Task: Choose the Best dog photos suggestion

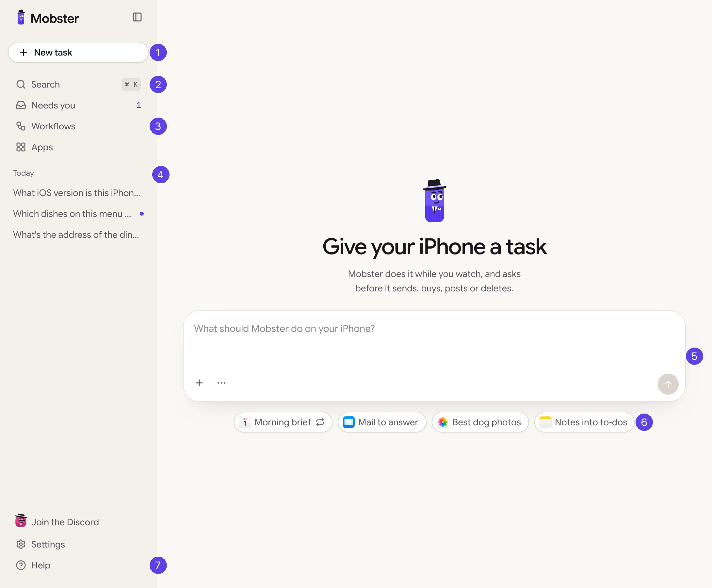Action: click(x=480, y=422)
